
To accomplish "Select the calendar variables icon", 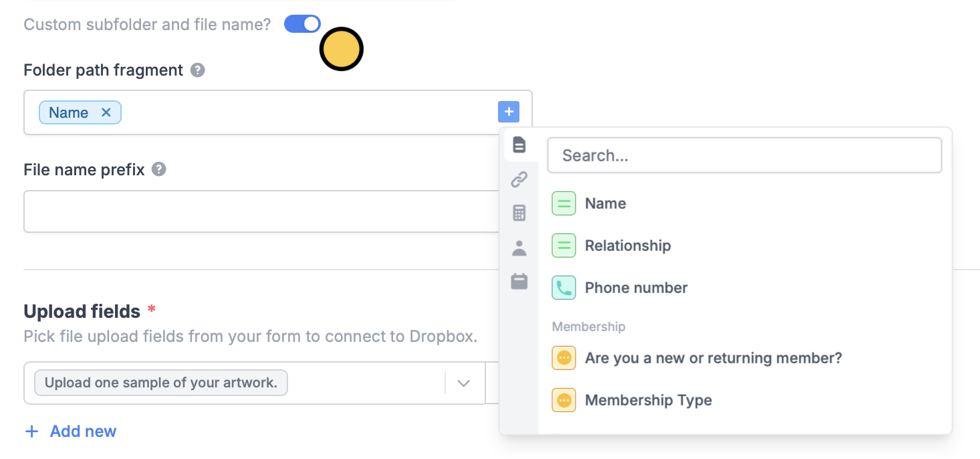I will point(519,282).
